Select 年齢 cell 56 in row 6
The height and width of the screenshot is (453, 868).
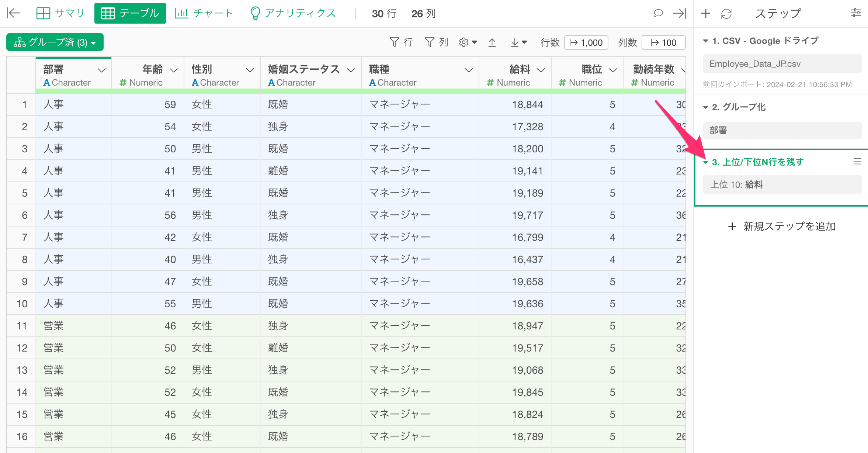click(x=147, y=215)
